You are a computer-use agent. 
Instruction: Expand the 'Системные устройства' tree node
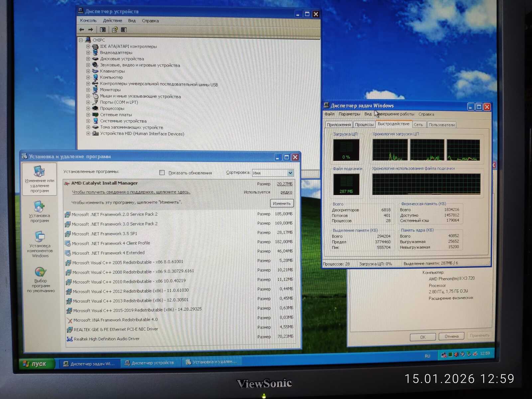88,121
